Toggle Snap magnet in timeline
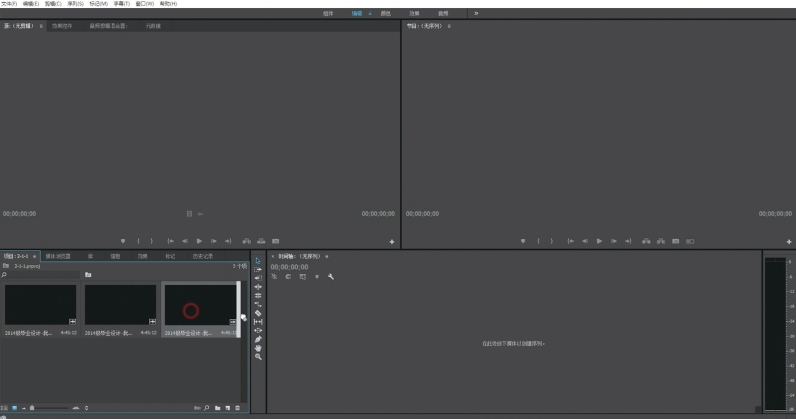This screenshot has width=796, height=419. 288,277
